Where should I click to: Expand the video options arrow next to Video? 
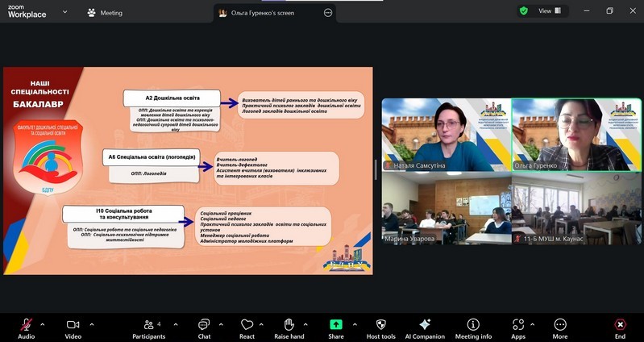point(91,324)
